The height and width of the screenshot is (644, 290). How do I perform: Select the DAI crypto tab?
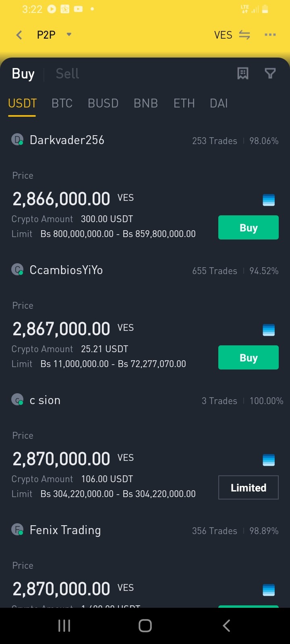point(219,103)
